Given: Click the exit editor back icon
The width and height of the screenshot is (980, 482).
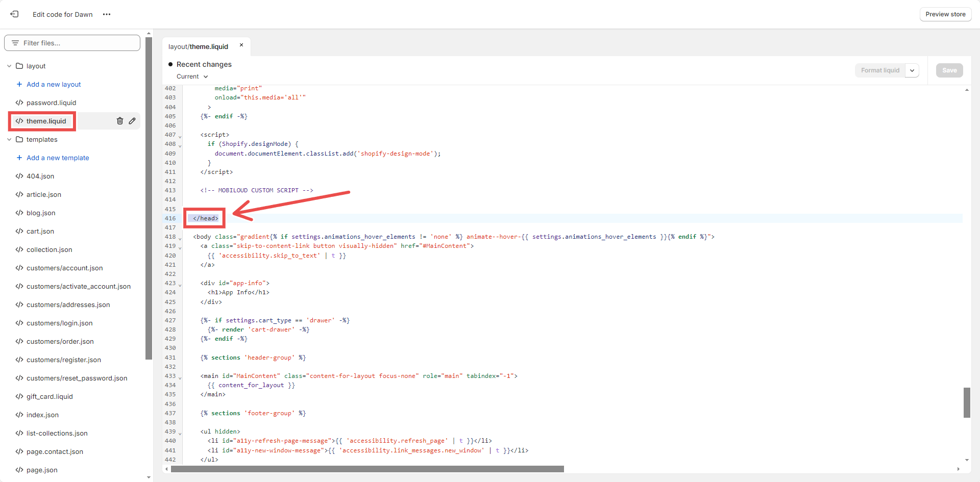Looking at the screenshot, I should (14, 14).
